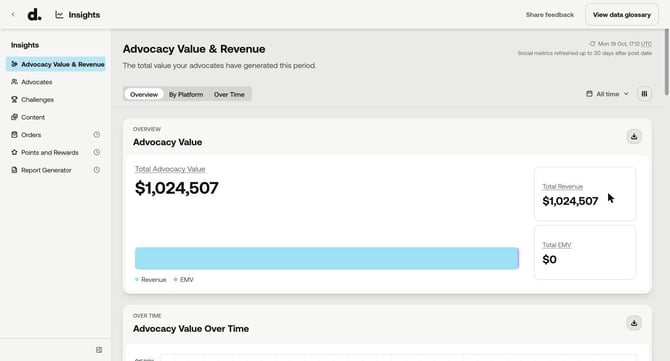
Task: Collapse the sidebar using the bottom panel icon
Action: [99, 350]
